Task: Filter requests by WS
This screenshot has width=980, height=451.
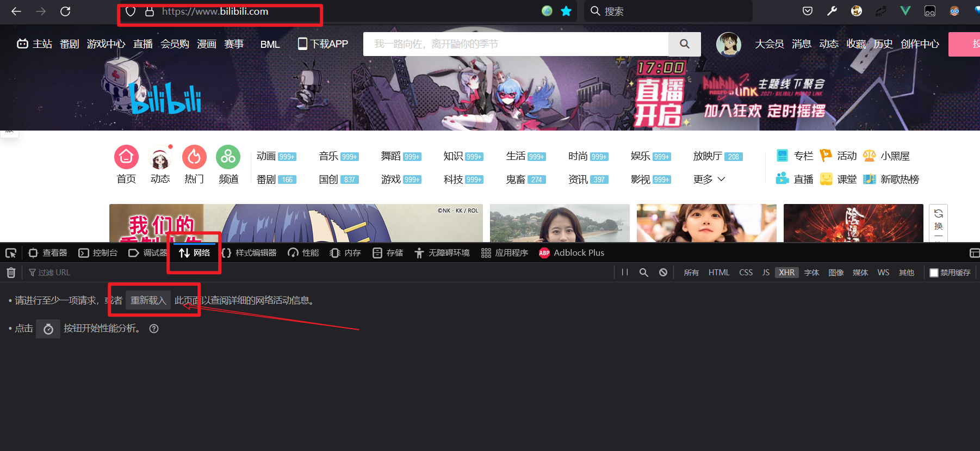Action: pos(883,273)
